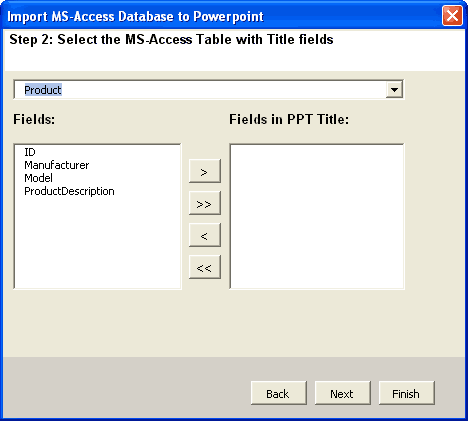Add all fields with the >> button

click(x=205, y=203)
